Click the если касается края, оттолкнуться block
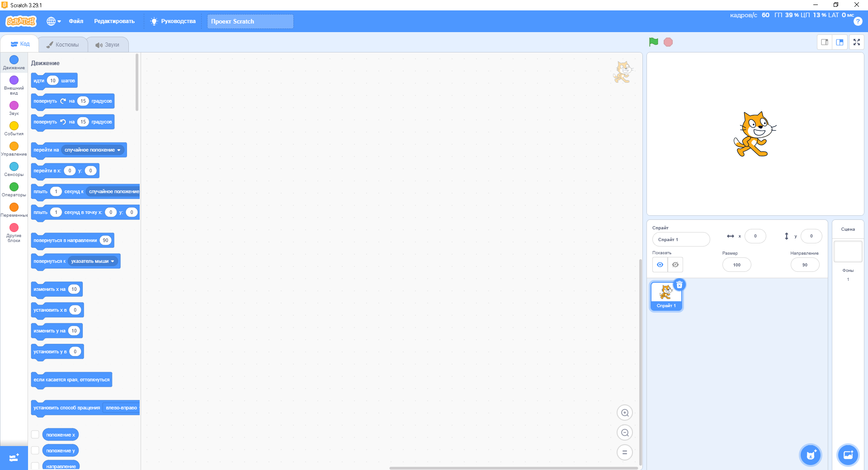Image resolution: width=868 pixels, height=470 pixels. tap(71, 380)
